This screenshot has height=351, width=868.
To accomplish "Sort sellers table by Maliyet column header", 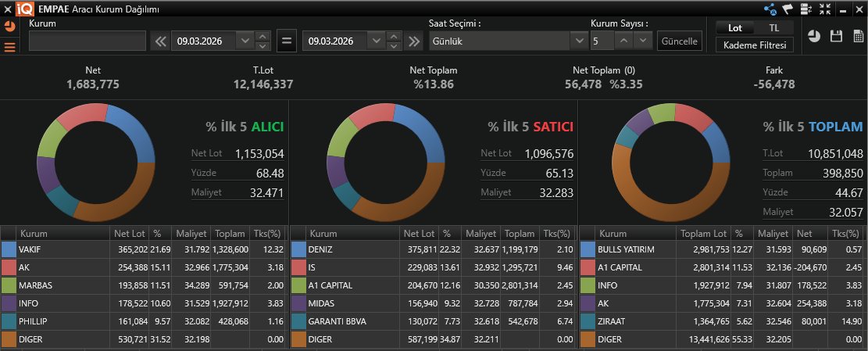I will (480, 234).
